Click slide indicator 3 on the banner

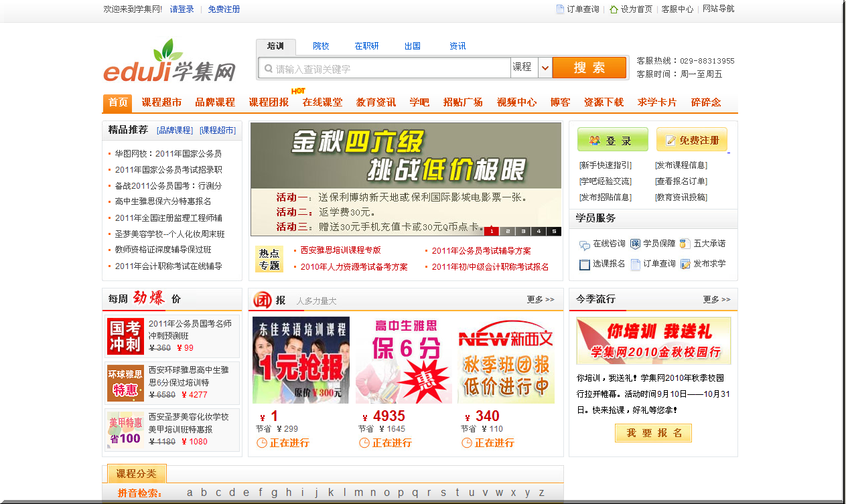pos(523,231)
